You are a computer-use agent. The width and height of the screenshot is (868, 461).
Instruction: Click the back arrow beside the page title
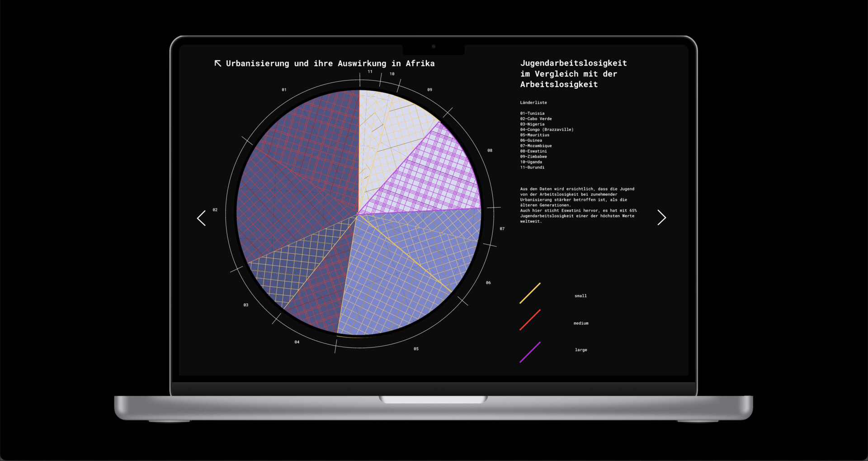point(218,63)
